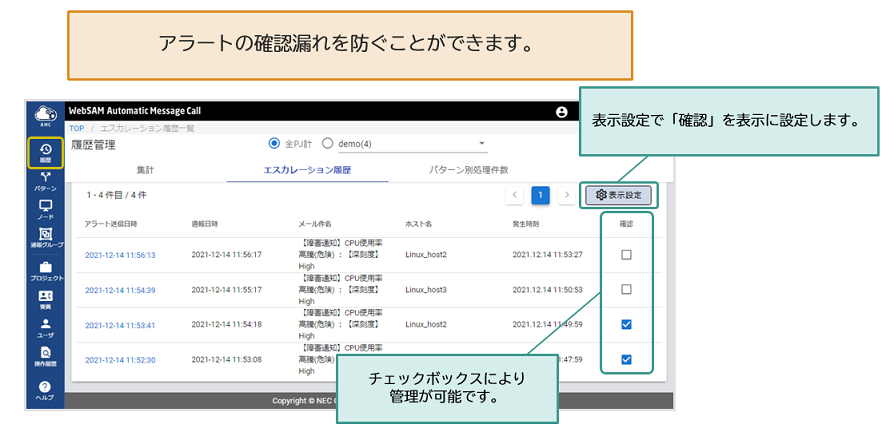Expand the demo(4) project dropdown
The height and width of the screenshot is (432, 890).
pos(481,144)
